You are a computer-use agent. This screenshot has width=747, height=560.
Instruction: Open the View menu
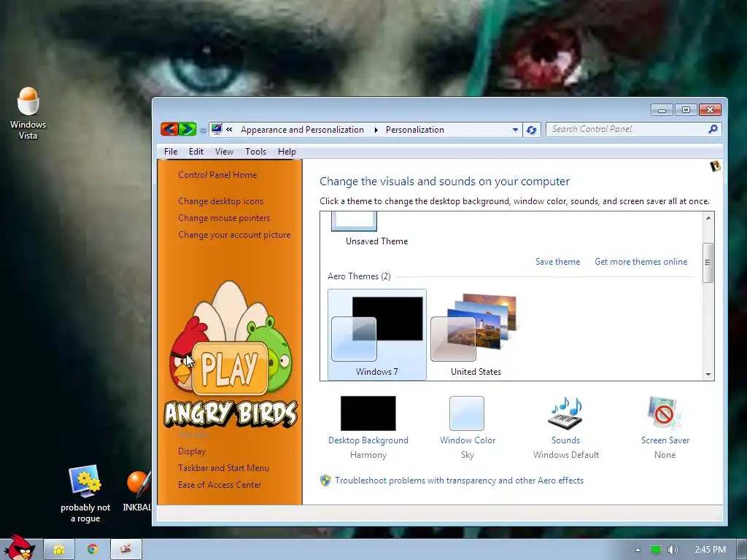point(224,152)
